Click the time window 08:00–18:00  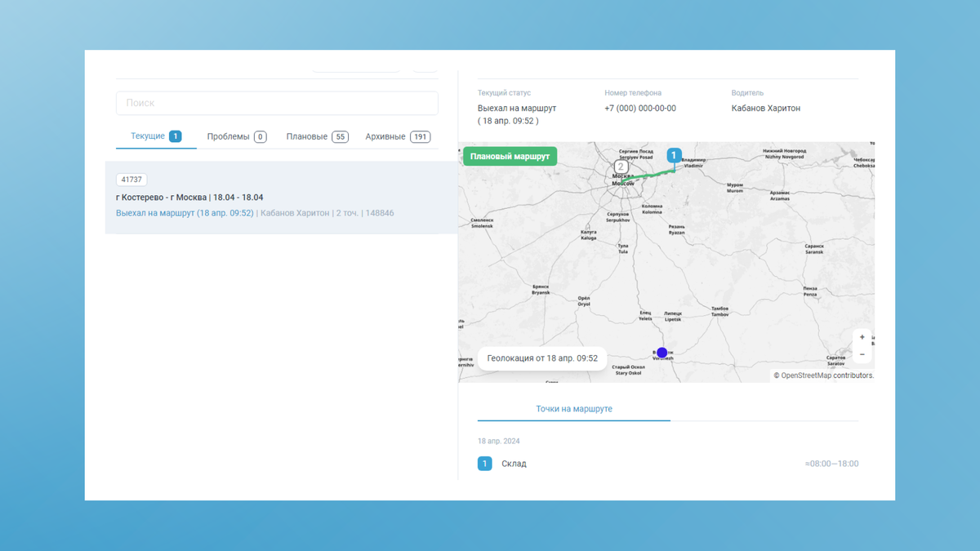coord(831,464)
